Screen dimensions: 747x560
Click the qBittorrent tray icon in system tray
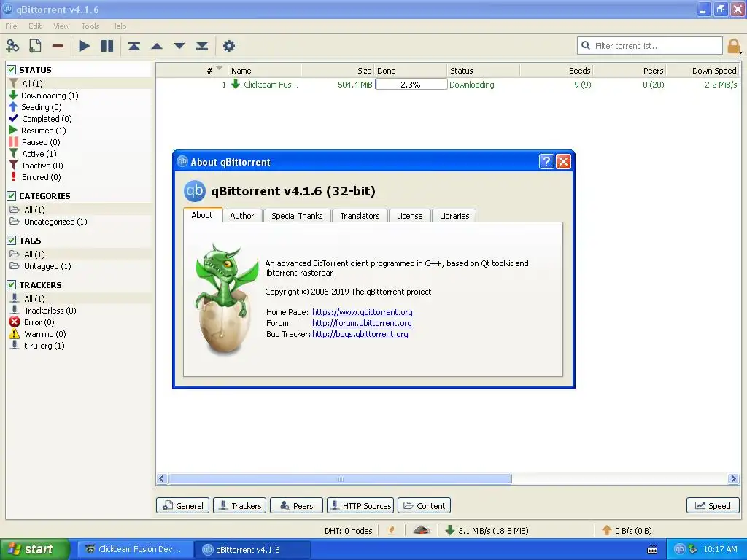coord(680,548)
